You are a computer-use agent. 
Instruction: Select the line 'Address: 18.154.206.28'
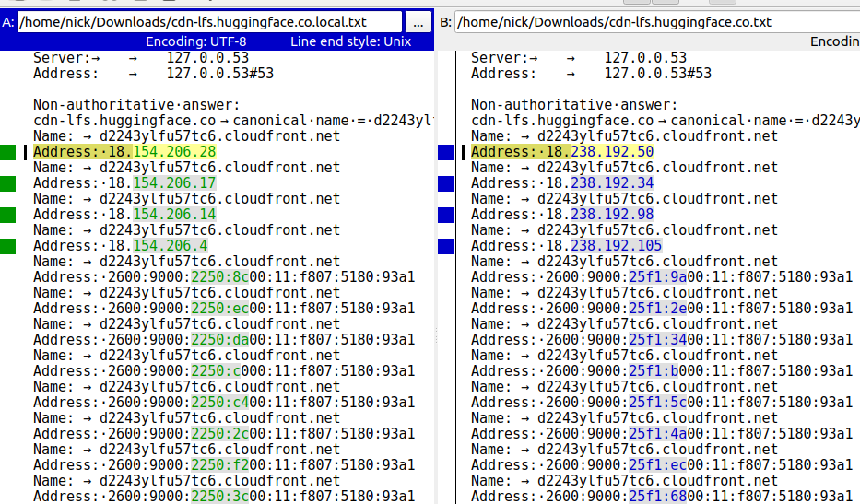click(x=124, y=152)
